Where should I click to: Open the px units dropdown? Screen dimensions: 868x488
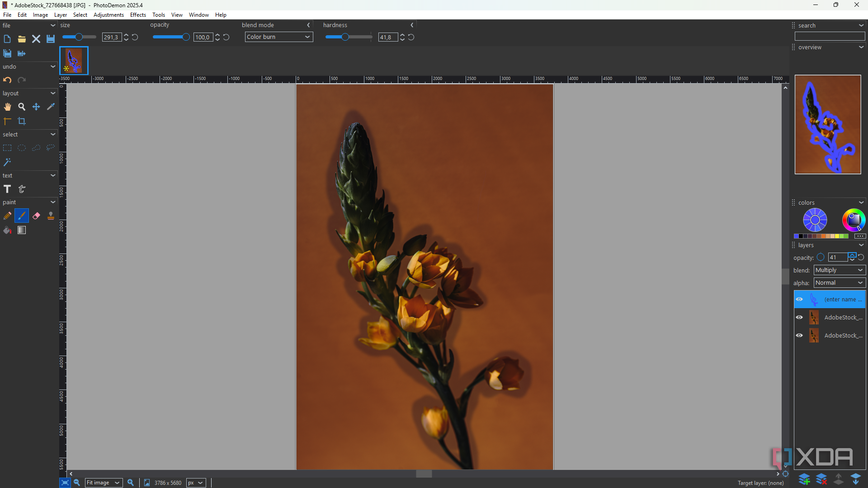(196, 483)
